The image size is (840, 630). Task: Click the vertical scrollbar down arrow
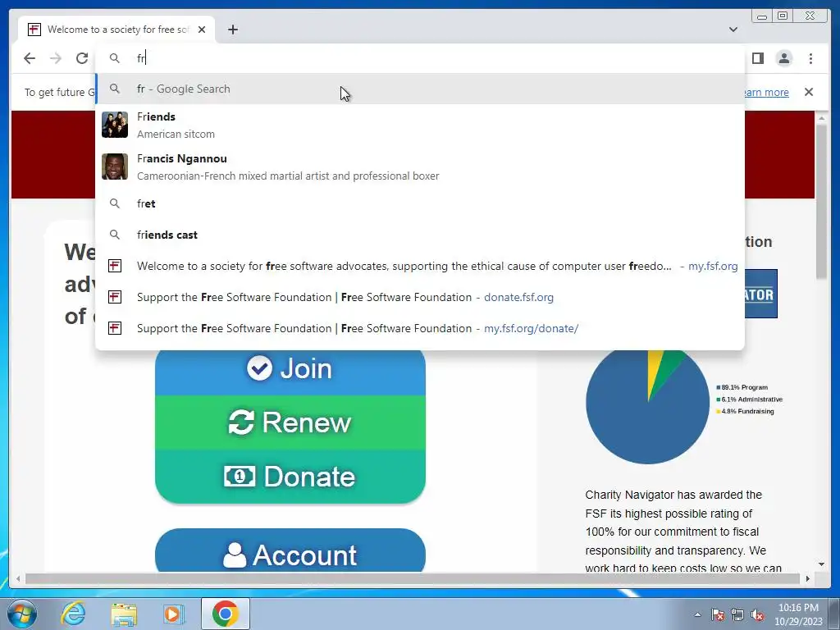pyautogui.click(x=821, y=564)
